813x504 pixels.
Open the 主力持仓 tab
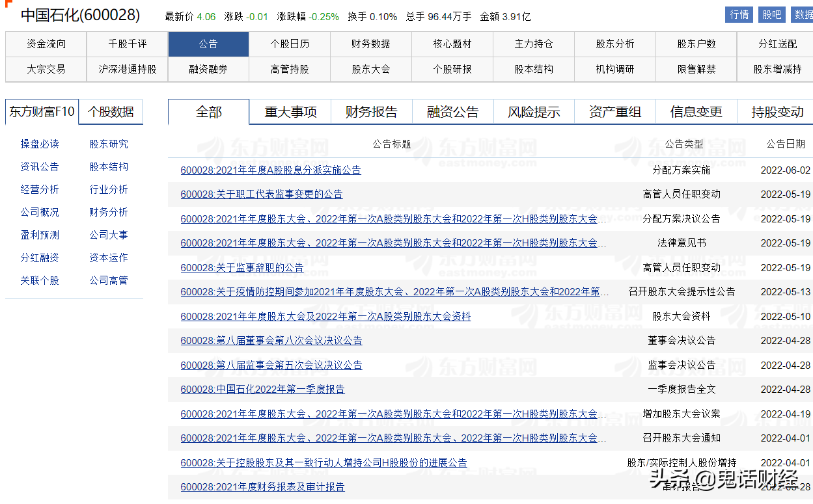click(534, 44)
